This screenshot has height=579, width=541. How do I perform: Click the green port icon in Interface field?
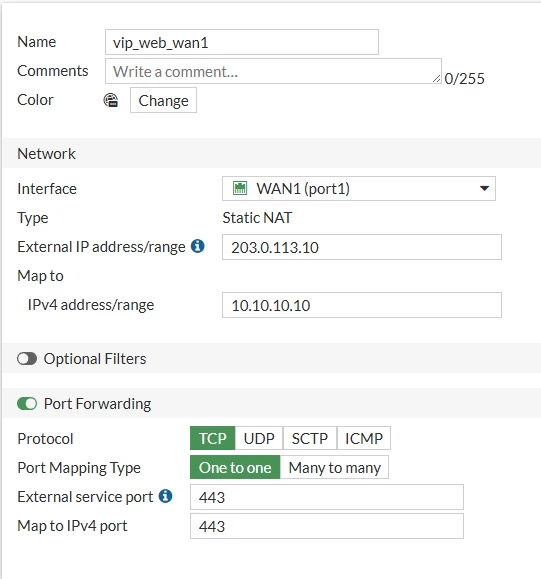[x=240, y=188]
